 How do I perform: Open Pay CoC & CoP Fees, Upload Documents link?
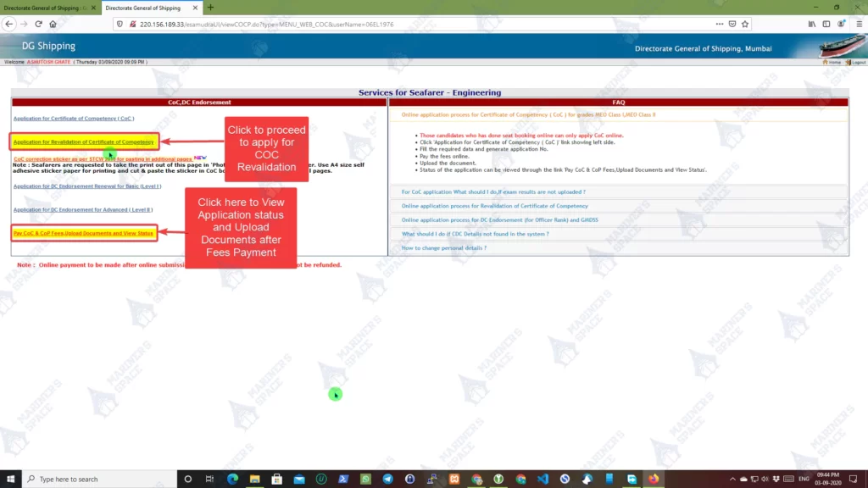(x=83, y=233)
